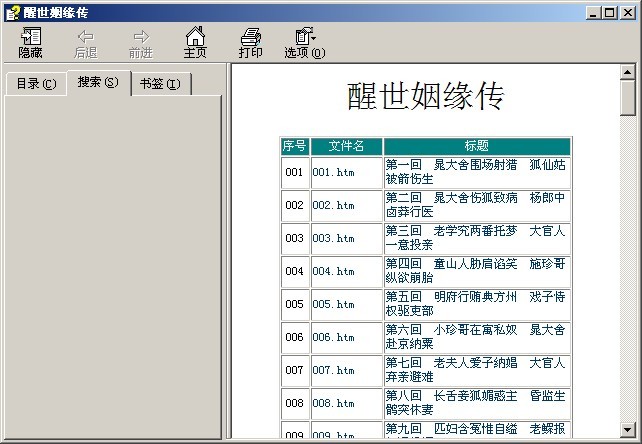The width and height of the screenshot is (642, 444).
Task: Open the Options (选项) toolbar menu
Action: pos(304,37)
